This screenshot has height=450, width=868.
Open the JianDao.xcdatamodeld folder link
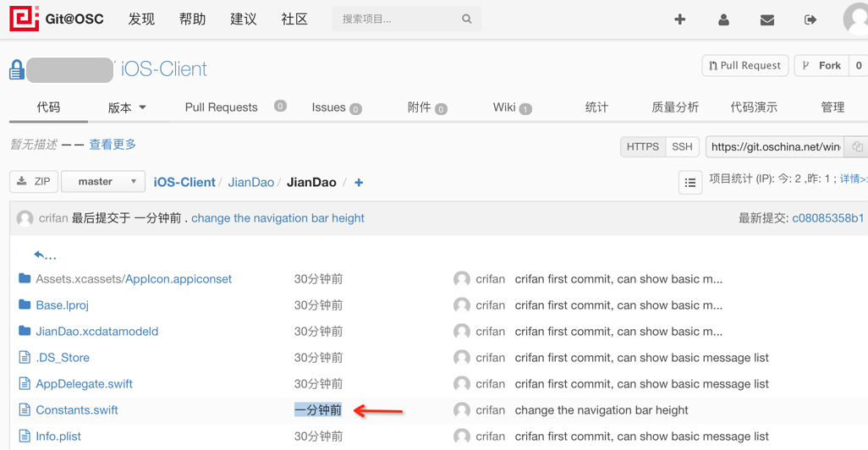click(97, 331)
